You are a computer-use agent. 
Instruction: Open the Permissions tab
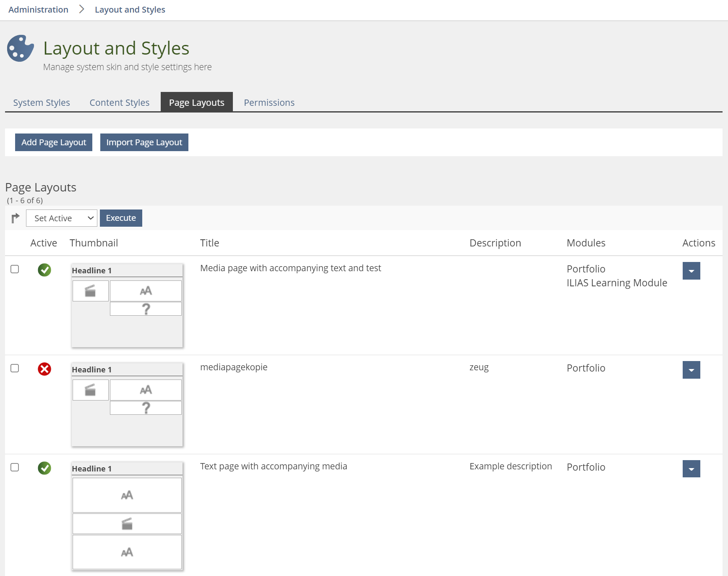coord(269,102)
